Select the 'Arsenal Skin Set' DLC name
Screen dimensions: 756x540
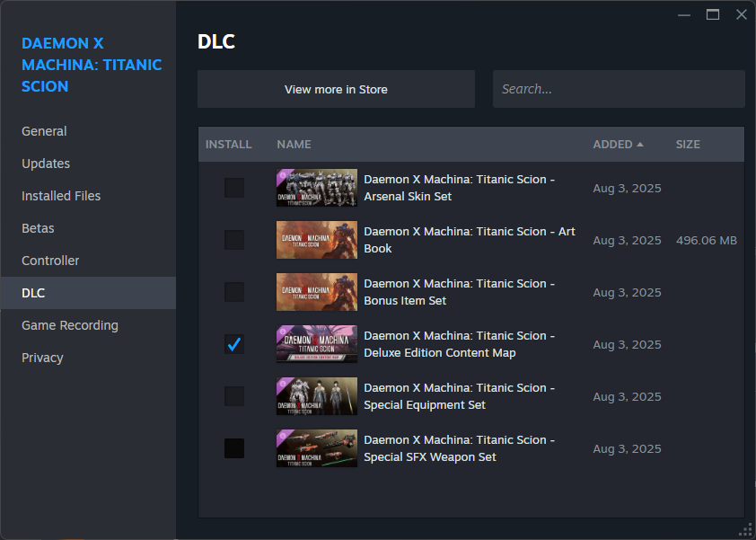[x=459, y=188]
